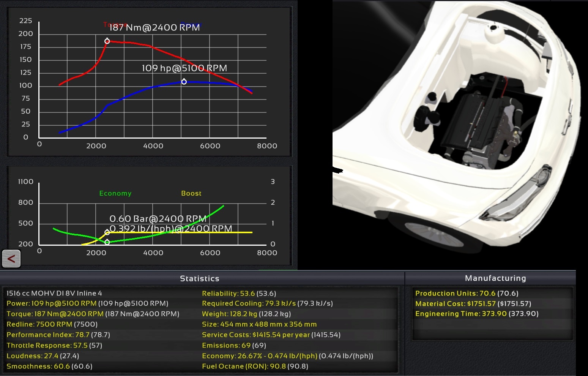Click the Engineering Time entry
The height and width of the screenshot is (376, 588).
[476, 313]
